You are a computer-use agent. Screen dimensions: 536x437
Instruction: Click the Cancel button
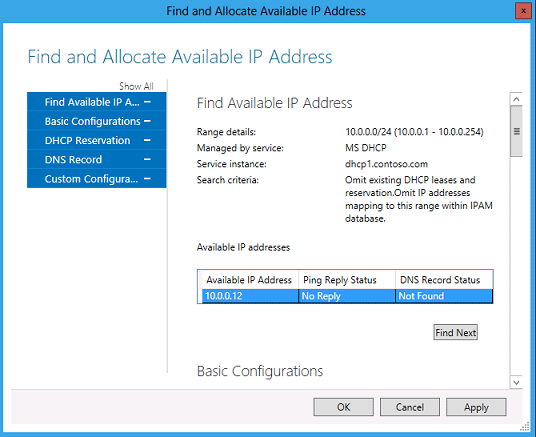coord(410,407)
